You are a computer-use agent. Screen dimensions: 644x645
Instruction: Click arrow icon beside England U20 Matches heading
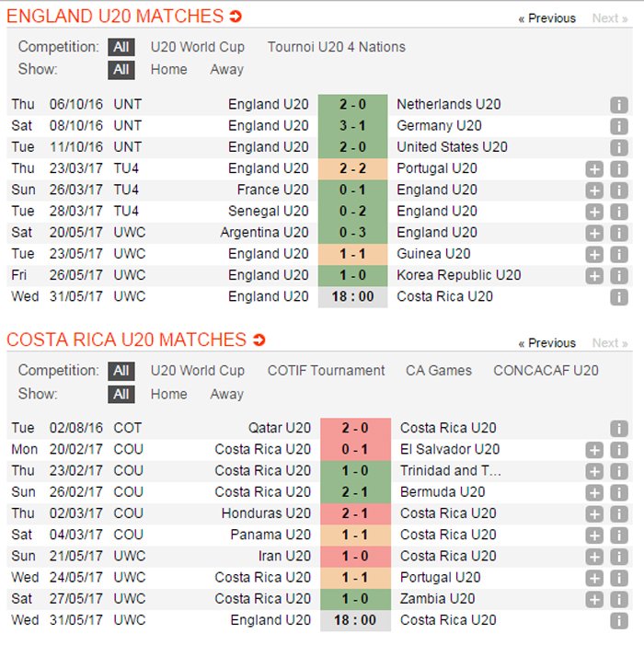pyautogui.click(x=236, y=17)
